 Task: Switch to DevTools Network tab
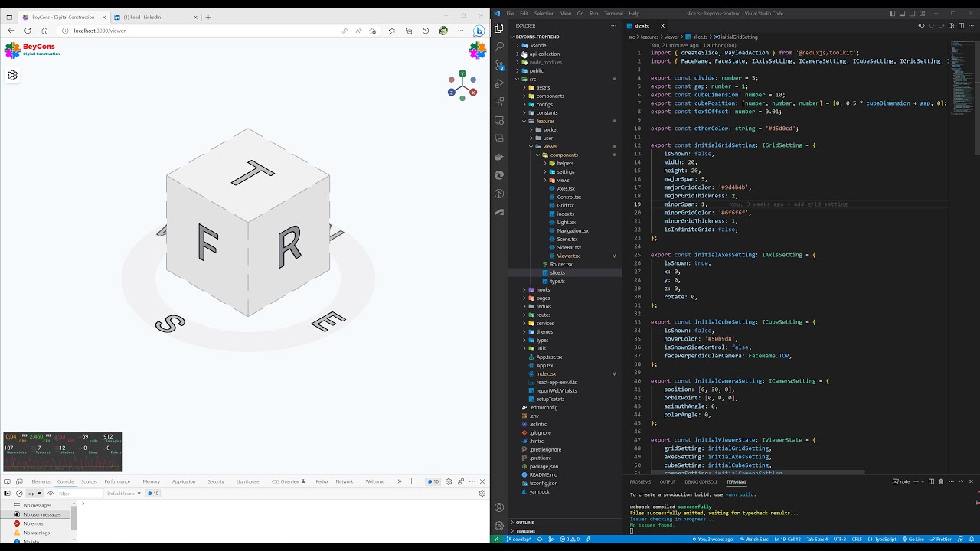tap(345, 481)
